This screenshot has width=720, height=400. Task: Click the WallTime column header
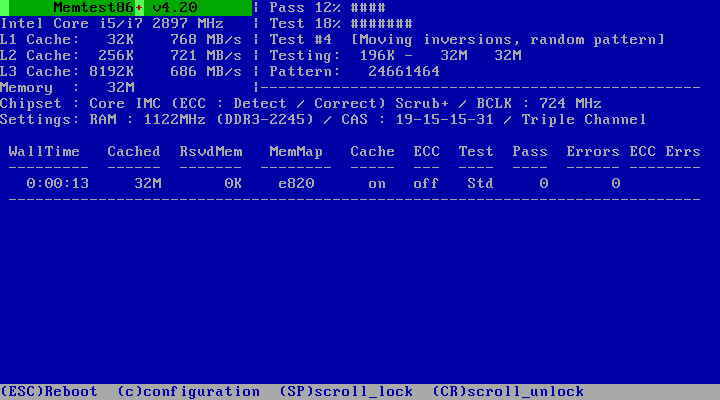click(44, 152)
